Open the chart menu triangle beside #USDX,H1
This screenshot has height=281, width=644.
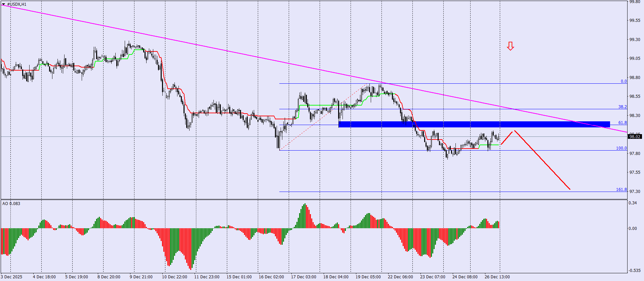tap(4, 4)
